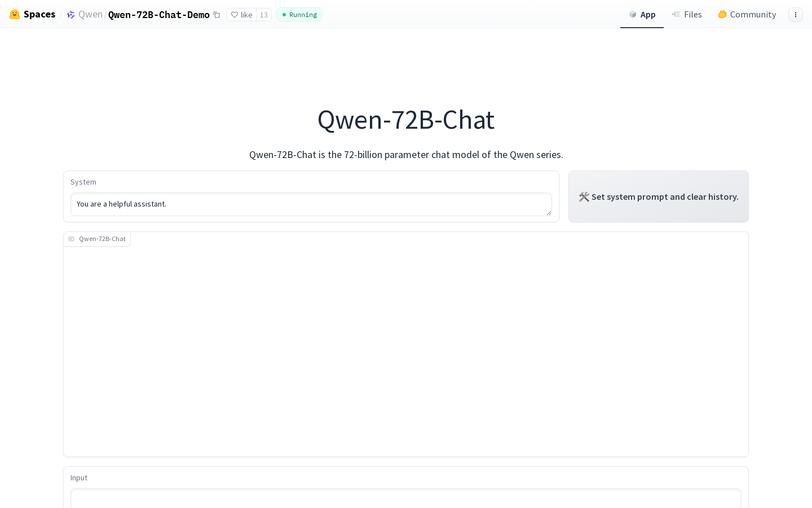Click the Qwen organization avatar icon
812x508 pixels.
[71, 15]
